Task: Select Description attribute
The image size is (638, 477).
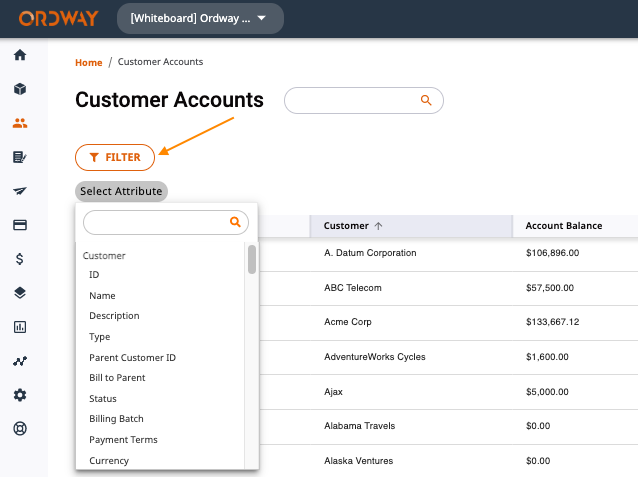Action: [114, 316]
